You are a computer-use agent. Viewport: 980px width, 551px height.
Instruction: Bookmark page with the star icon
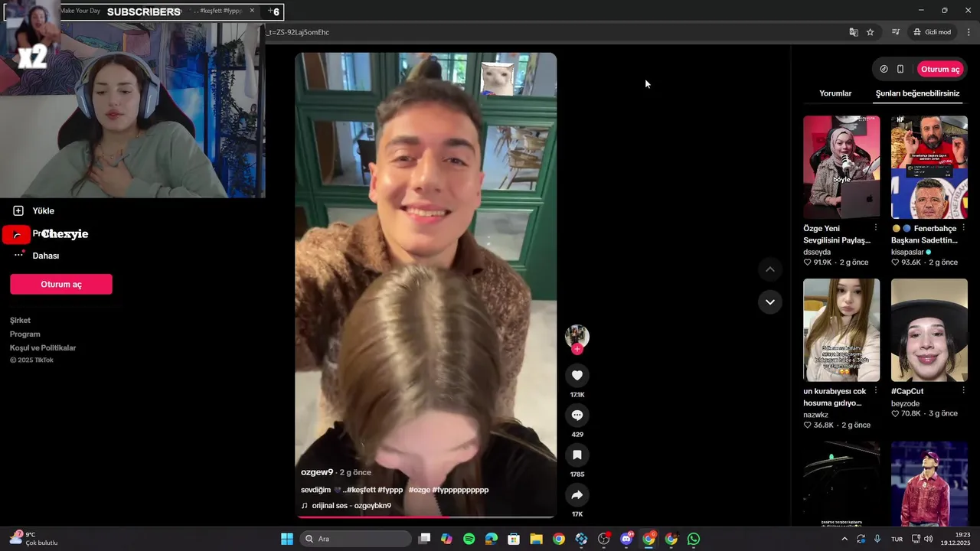tap(871, 32)
